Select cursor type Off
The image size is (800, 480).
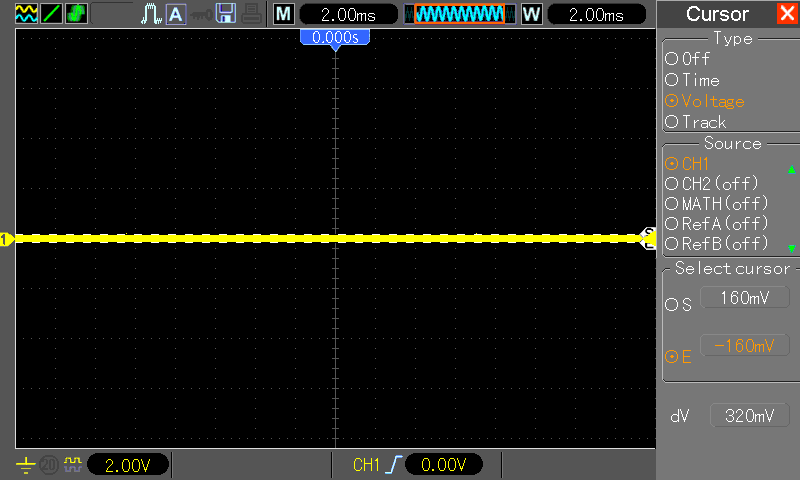(x=687, y=59)
